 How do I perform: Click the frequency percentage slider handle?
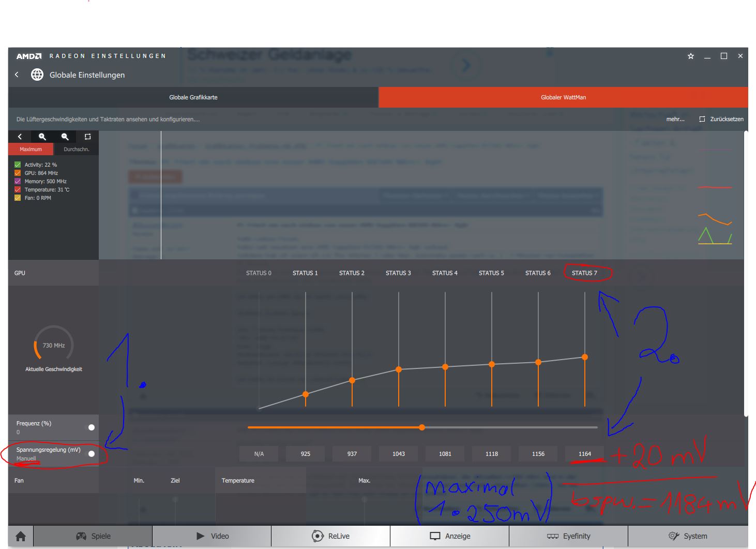(422, 427)
